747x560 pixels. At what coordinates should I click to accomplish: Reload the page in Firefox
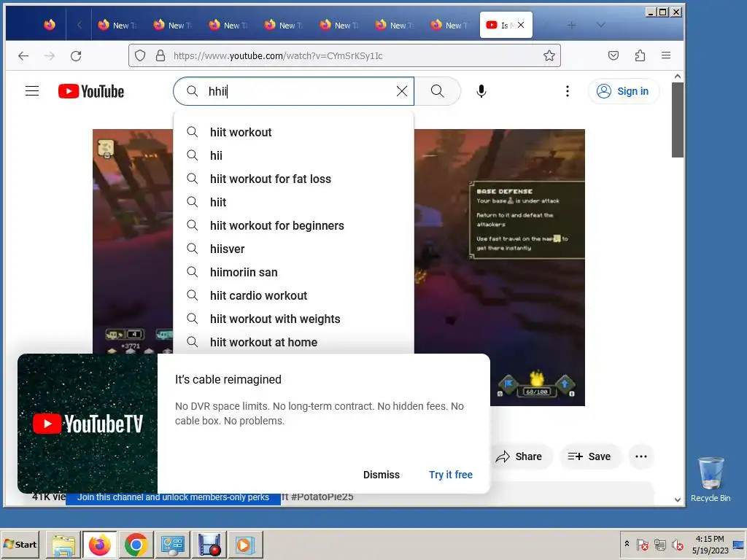(76, 55)
